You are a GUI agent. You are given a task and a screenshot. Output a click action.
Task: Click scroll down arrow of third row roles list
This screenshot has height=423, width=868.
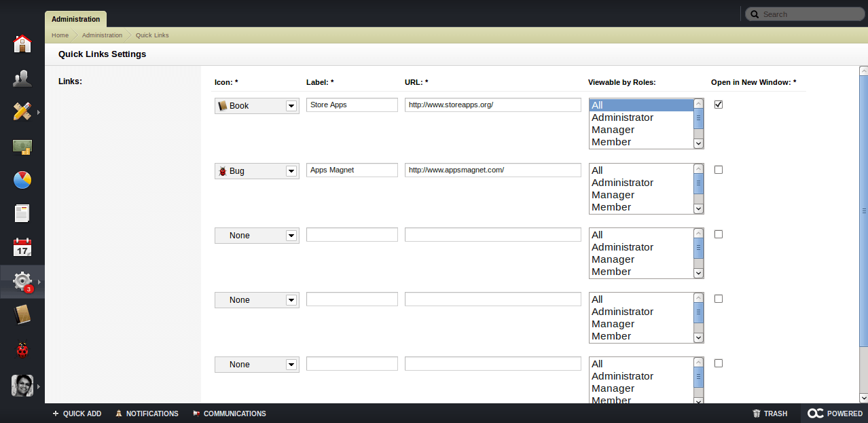click(x=698, y=273)
